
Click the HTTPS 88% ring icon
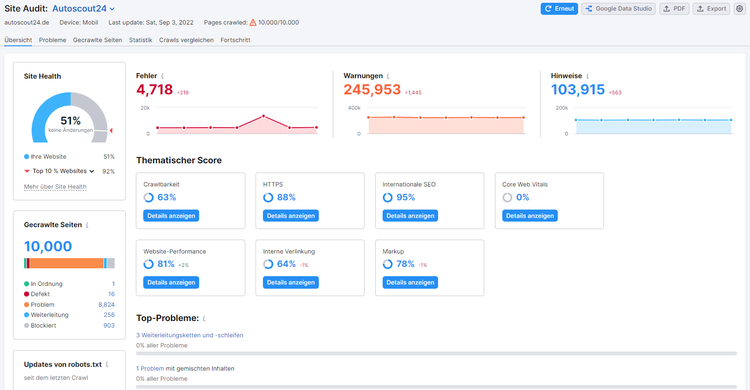coord(268,197)
